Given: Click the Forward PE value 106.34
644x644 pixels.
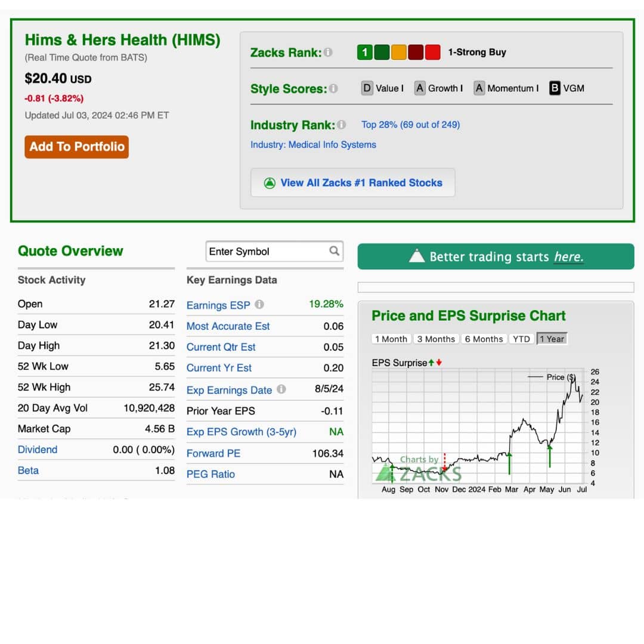Looking at the screenshot, I should coord(328,453).
